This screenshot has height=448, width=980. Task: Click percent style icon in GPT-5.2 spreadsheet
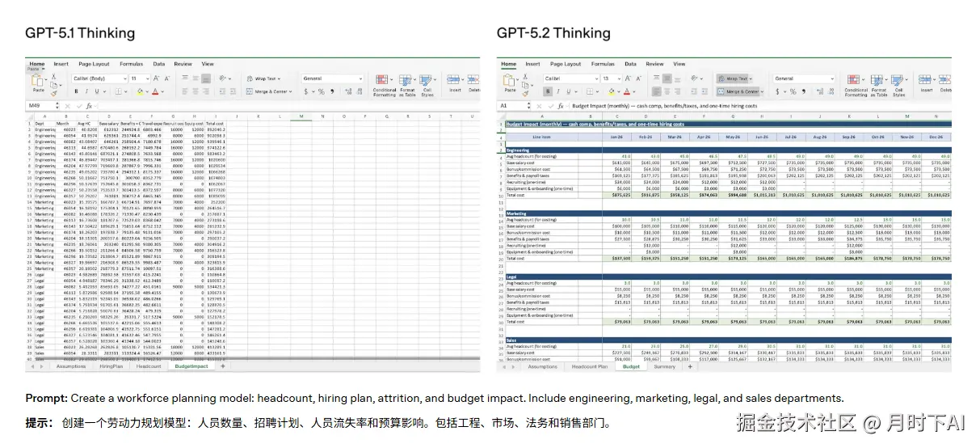click(x=793, y=91)
